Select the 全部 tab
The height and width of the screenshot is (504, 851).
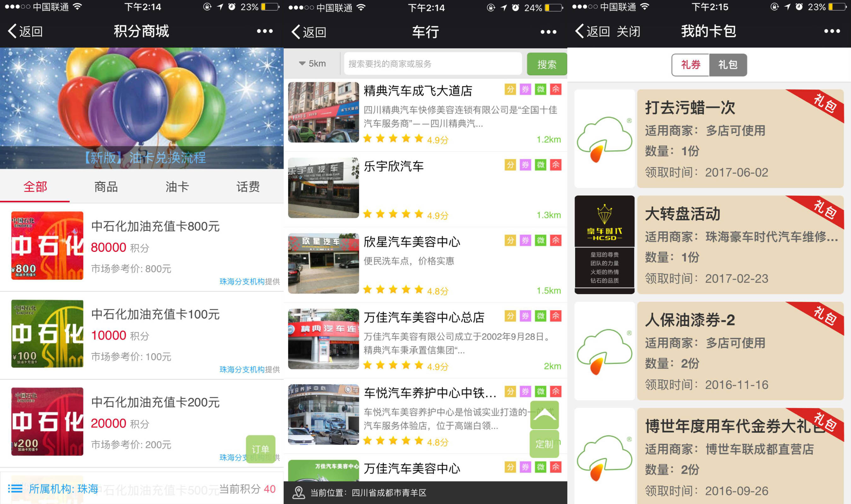coord(35,187)
